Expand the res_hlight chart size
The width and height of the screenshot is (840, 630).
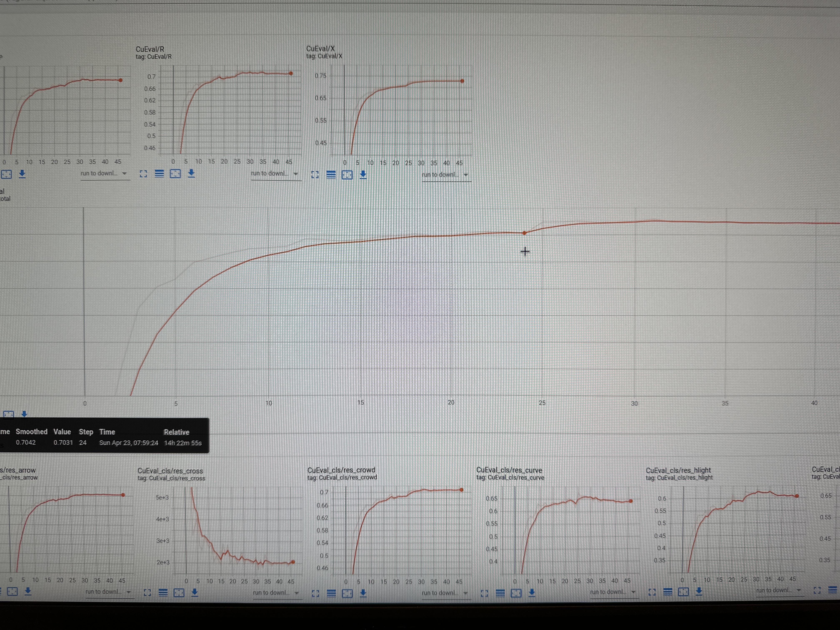(x=652, y=592)
